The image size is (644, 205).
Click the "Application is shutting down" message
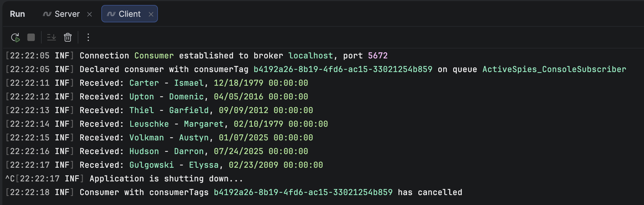tap(166, 179)
